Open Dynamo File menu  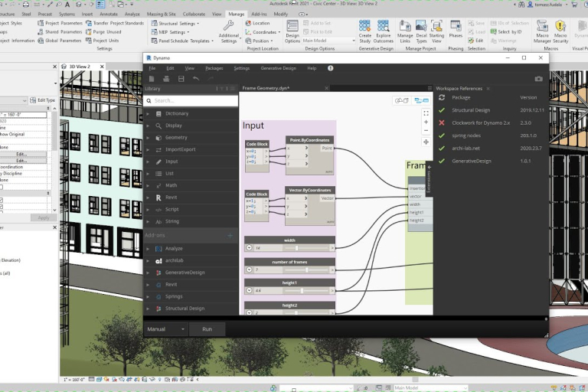point(152,68)
